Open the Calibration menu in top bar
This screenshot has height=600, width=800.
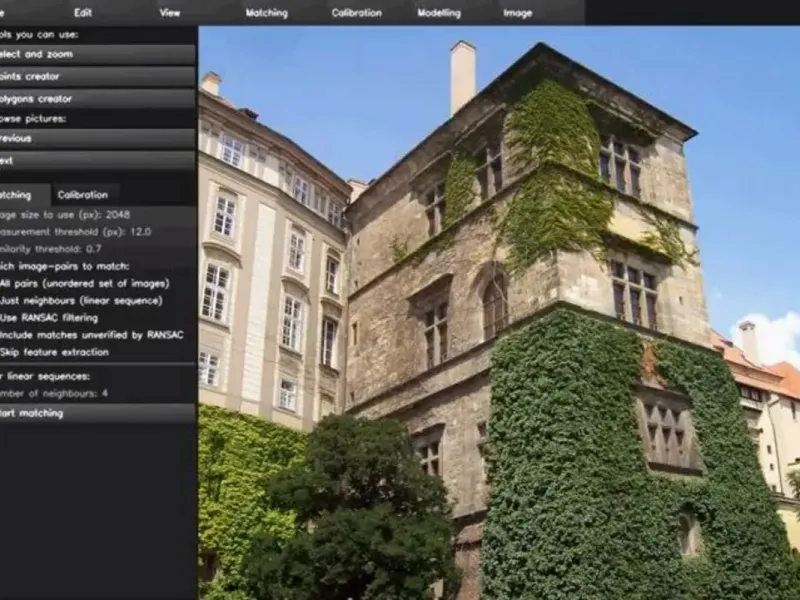click(357, 13)
